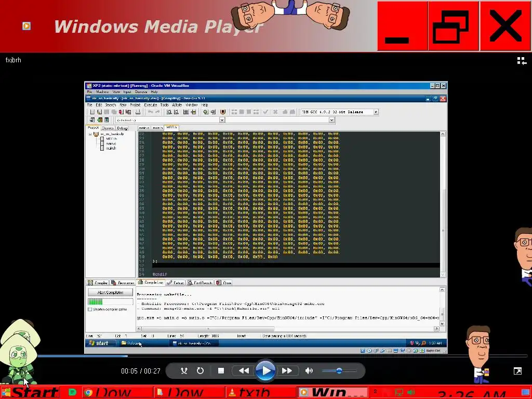Switch to the folder taskbar window
The width and height of the screenshot is (532, 399).
pyautogui.click(x=188, y=393)
